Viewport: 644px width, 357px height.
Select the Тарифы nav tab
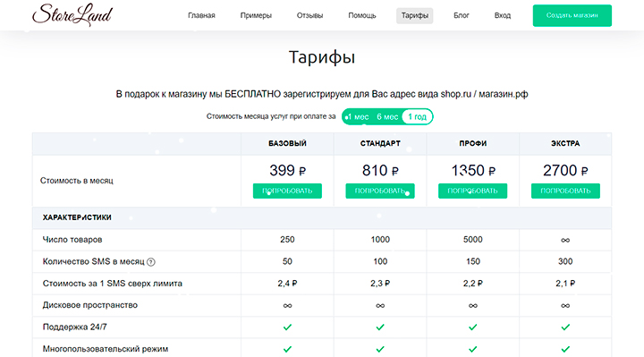[x=414, y=15]
